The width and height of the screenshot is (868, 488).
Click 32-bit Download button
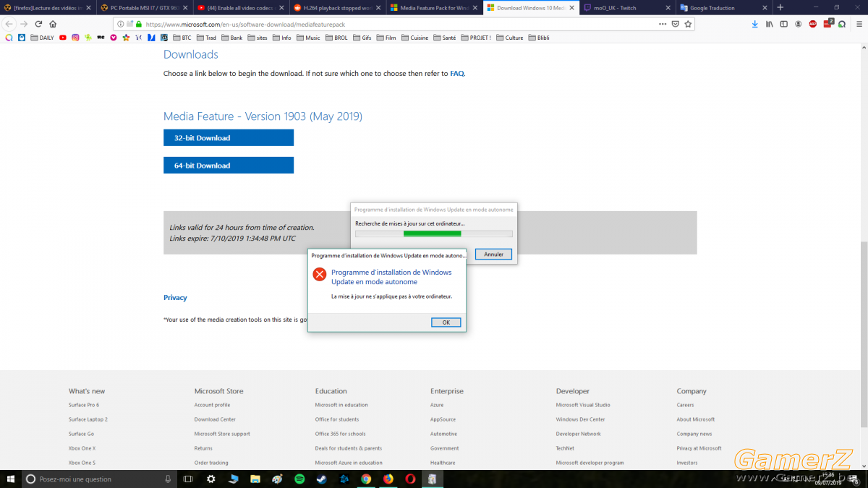pos(229,138)
